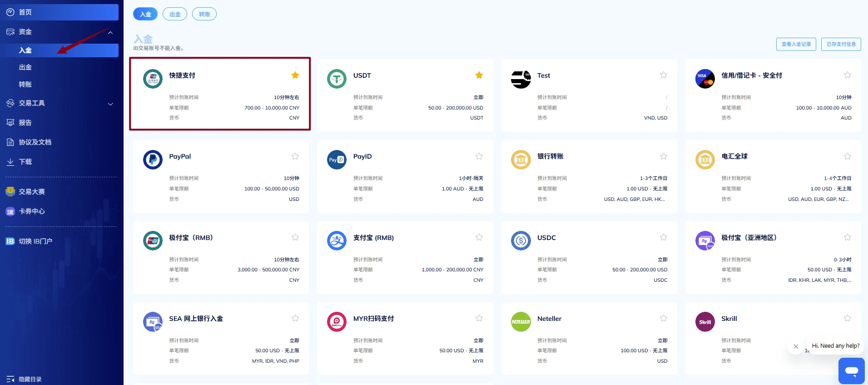
Task: Click the Neteller logo icon
Action: click(x=521, y=322)
